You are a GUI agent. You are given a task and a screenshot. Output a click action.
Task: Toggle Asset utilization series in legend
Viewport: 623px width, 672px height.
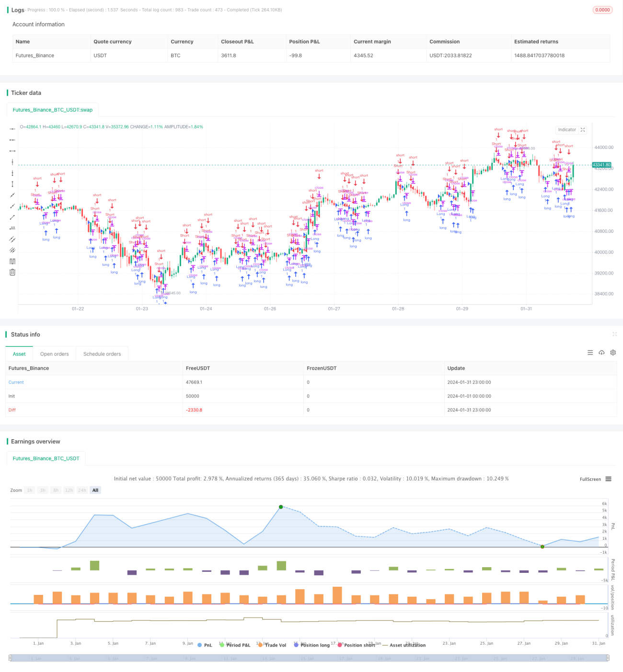pyautogui.click(x=404, y=645)
